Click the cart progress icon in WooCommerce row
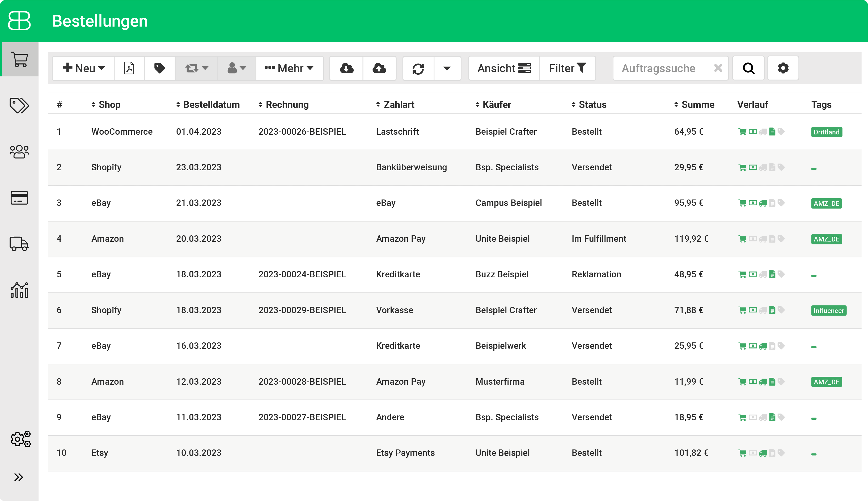 point(742,132)
